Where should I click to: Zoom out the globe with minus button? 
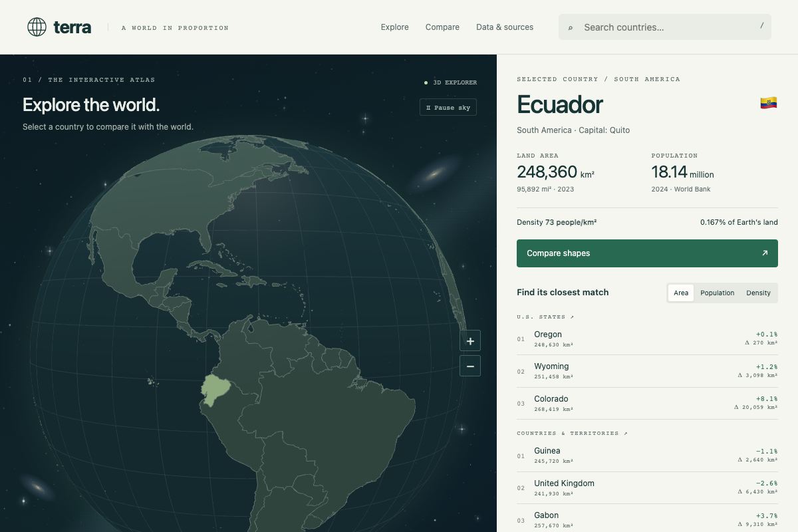(x=470, y=366)
